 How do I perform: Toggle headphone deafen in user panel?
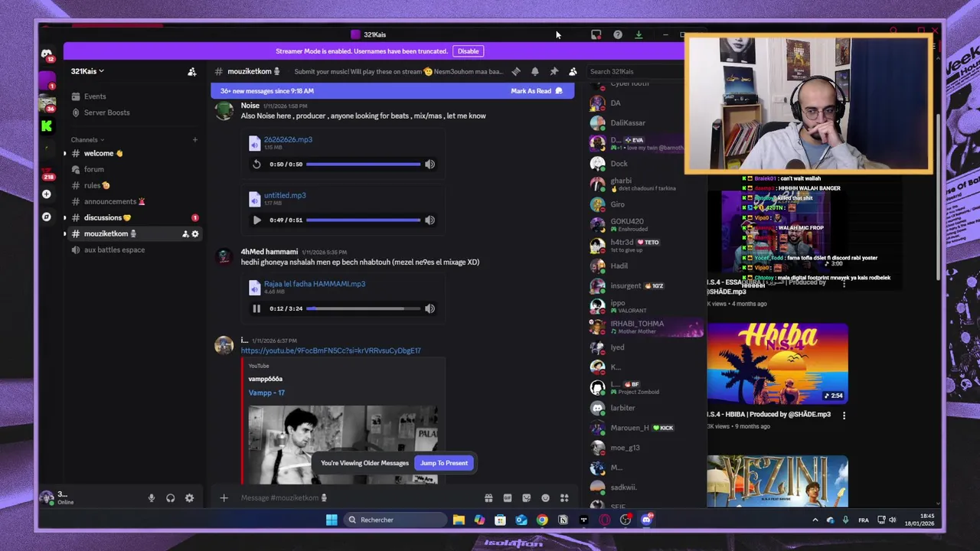(171, 498)
